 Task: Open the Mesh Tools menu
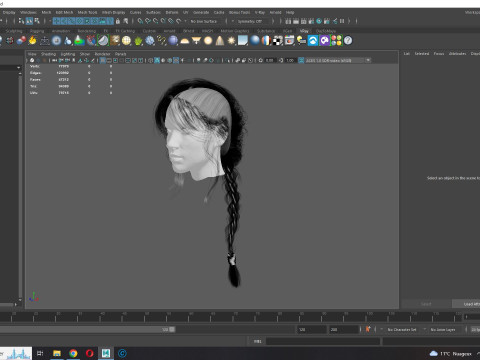(87, 12)
